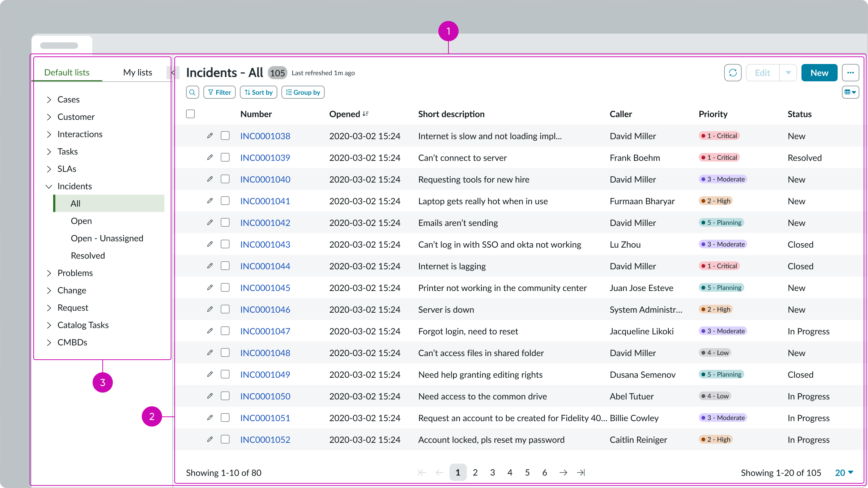Open incident INC0001045
Image resolution: width=868 pixels, height=488 pixels.
pos(265,288)
